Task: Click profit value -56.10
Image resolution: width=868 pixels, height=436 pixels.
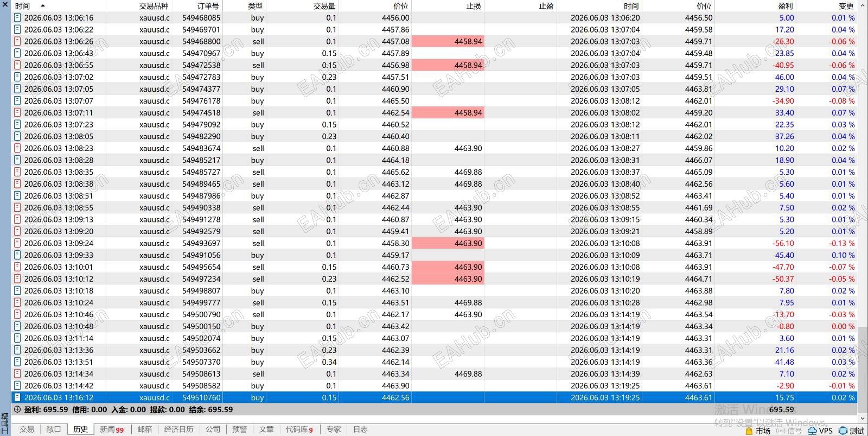Action: (x=783, y=243)
